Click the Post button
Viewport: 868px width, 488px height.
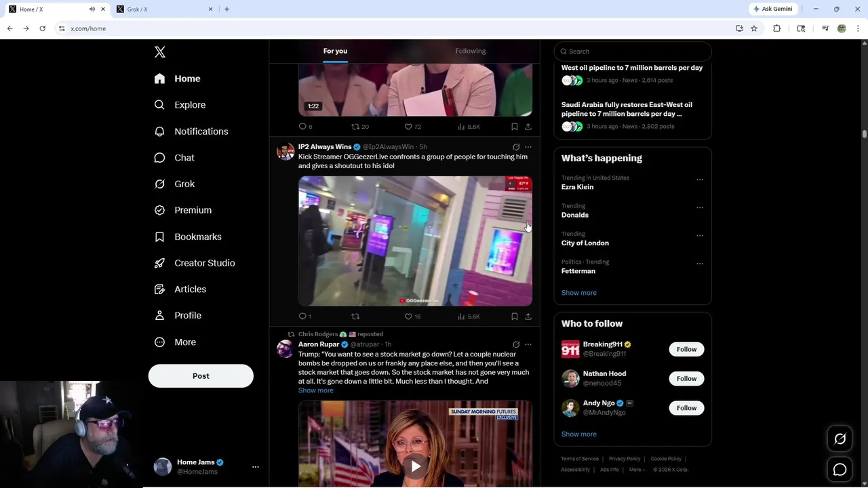coord(201,376)
